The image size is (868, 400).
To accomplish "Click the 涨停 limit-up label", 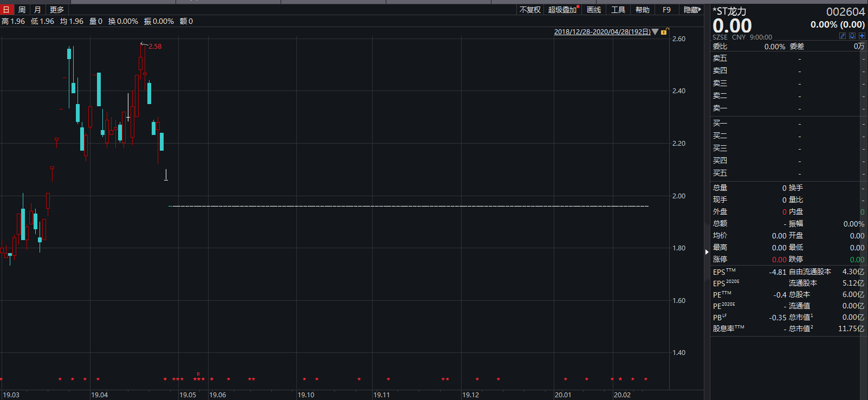I will (720, 260).
